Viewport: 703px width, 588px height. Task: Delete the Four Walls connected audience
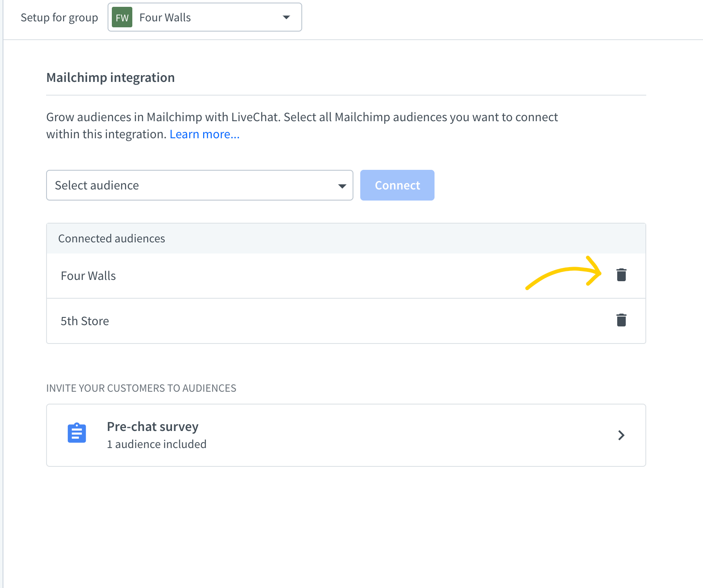click(x=621, y=275)
